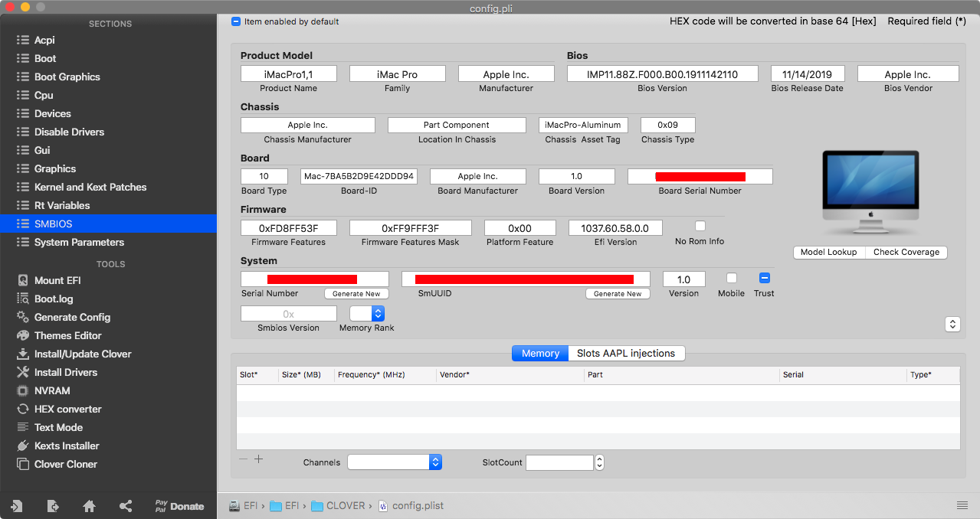Open the Channels dropdown
The height and width of the screenshot is (519, 980).
click(x=395, y=462)
